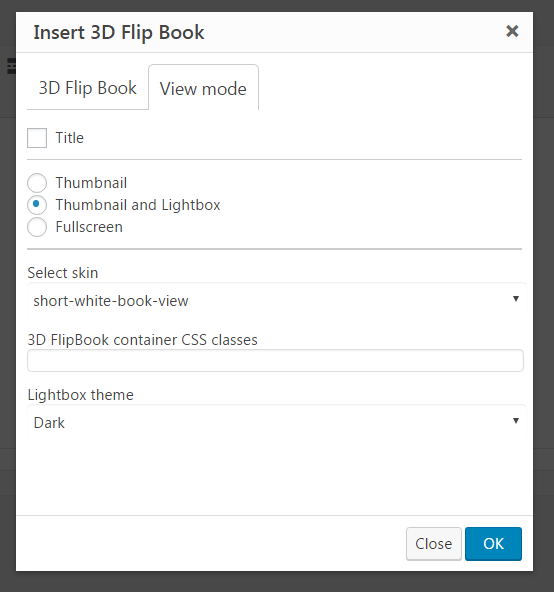The height and width of the screenshot is (592, 554).
Task: Click the arrow on the skin dropdown
Action: tap(515, 299)
